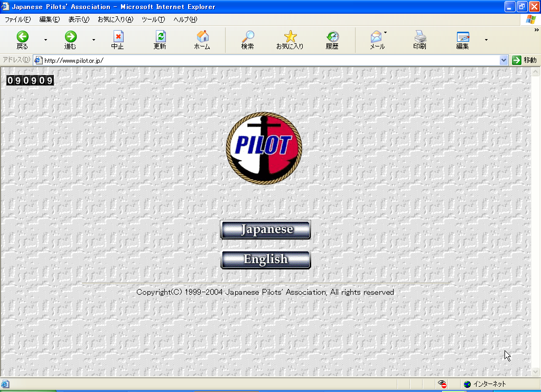541x392 pixels.
Task: Expand the Back button history dropdown arrow
Action: (45, 40)
